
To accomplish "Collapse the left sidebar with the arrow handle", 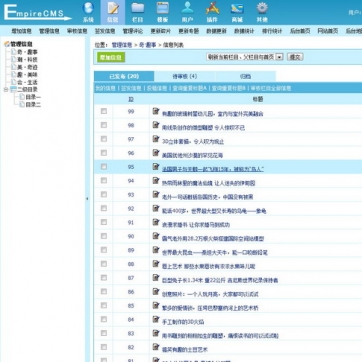I will pyautogui.click(x=87, y=199).
